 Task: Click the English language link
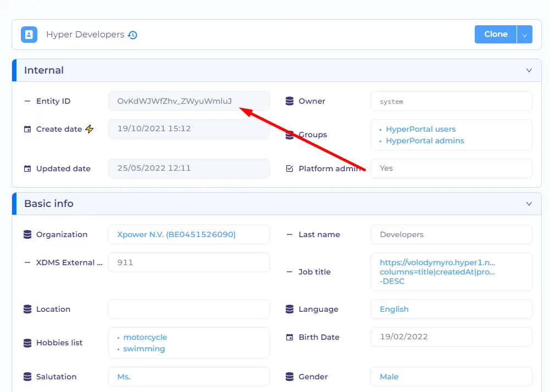[x=395, y=309]
